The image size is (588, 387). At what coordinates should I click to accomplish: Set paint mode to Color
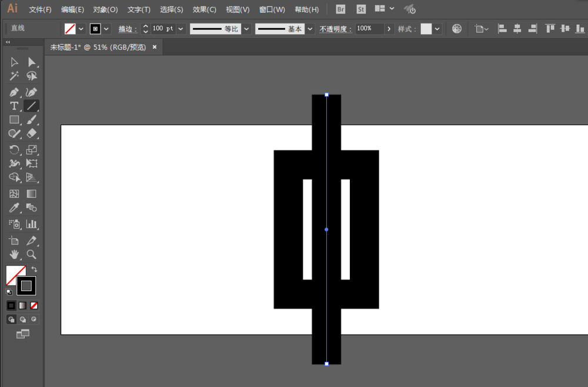[x=11, y=306]
